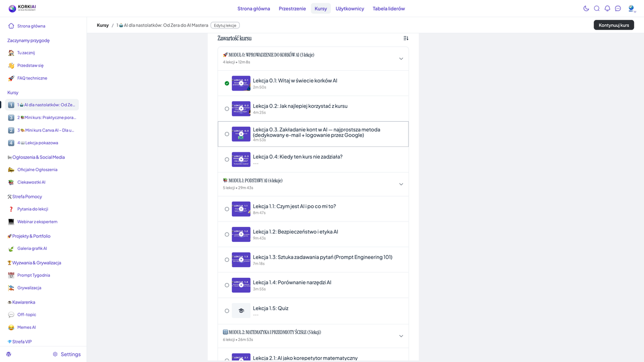The image size is (644, 362).
Task: Toggle completed checkmark for Lekcja 0.1
Action: click(x=227, y=83)
